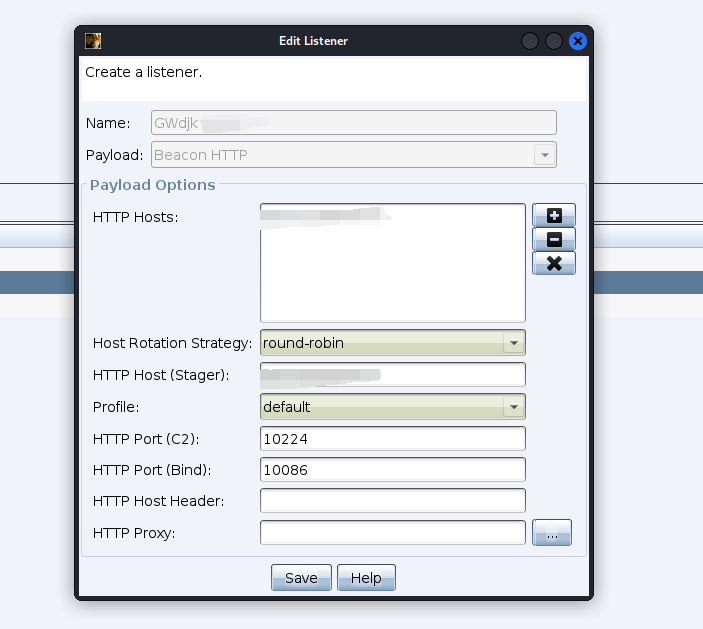Image resolution: width=703 pixels, height=629 pixels.
Task: Click the HTTP Port (C2) field
Action: click(x=392, y=439)
